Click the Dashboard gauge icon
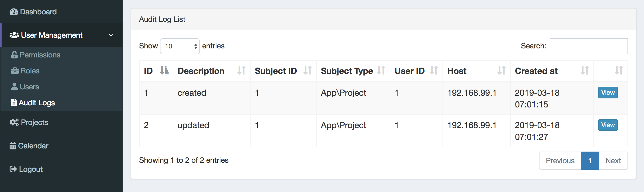Image resolution: width=644 pixels, height=192 pixels. coord(14,12)
